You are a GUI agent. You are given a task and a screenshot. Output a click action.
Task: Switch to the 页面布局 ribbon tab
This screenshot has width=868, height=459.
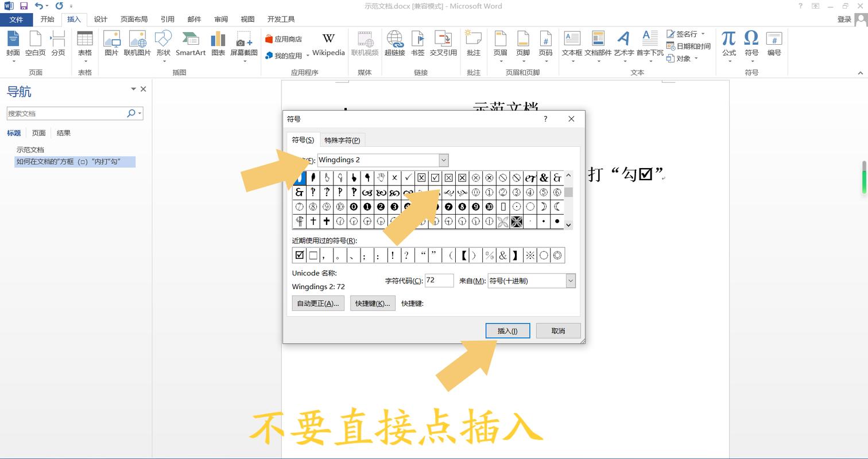point(134,20)
